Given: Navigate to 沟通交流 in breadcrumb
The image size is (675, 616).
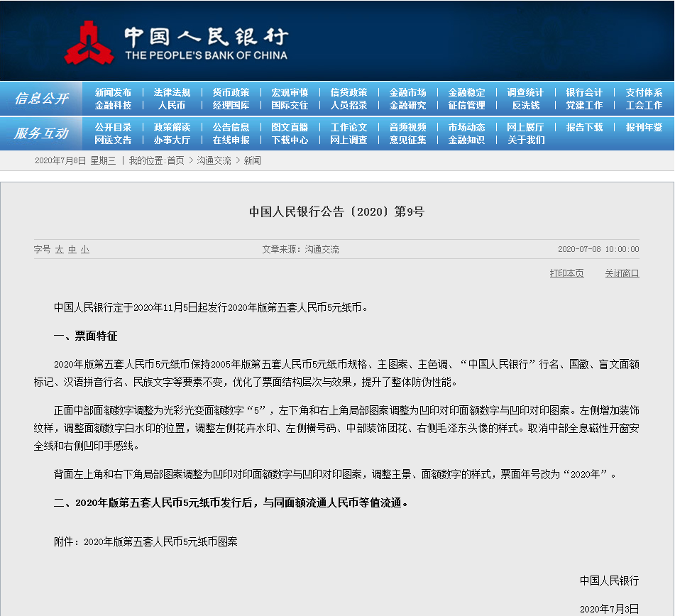Looking at the screenshot, I should click(x=214, y=161).
